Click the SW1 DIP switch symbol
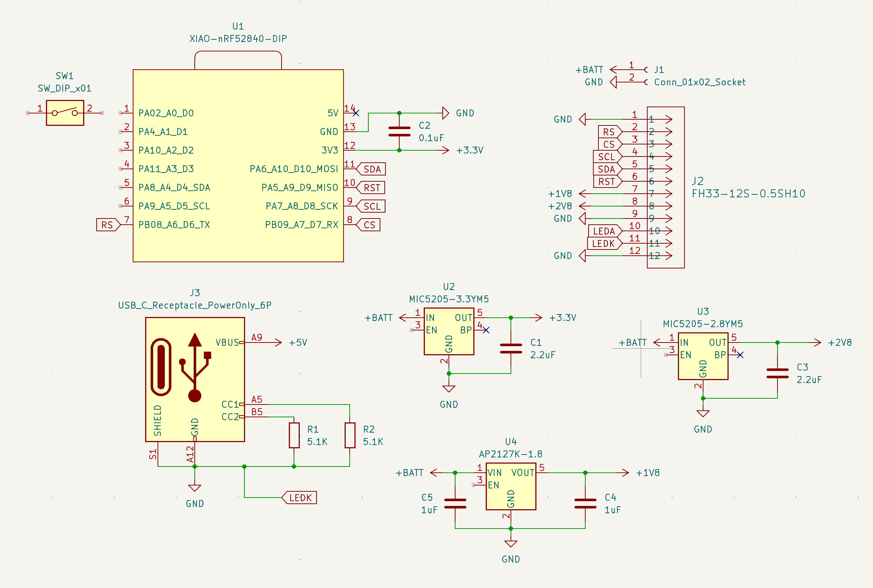The width and height of the screenshot is (873, 588). (x=65, y=113)
